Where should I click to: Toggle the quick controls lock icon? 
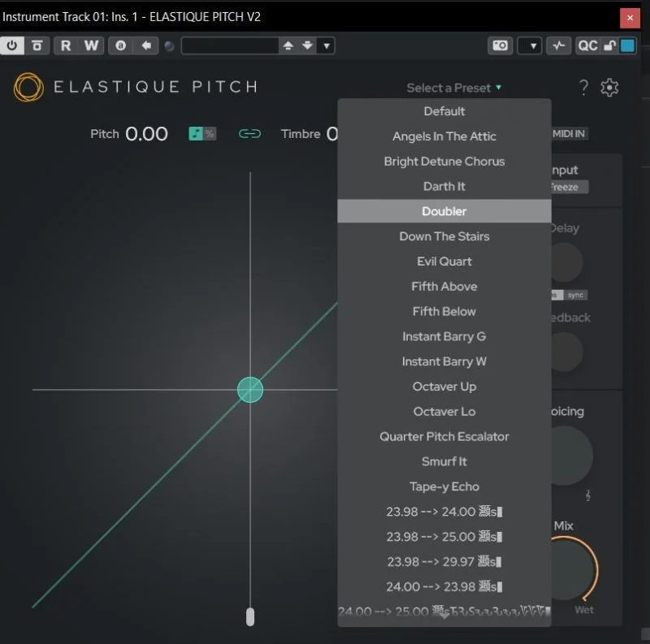click(610, 45)
